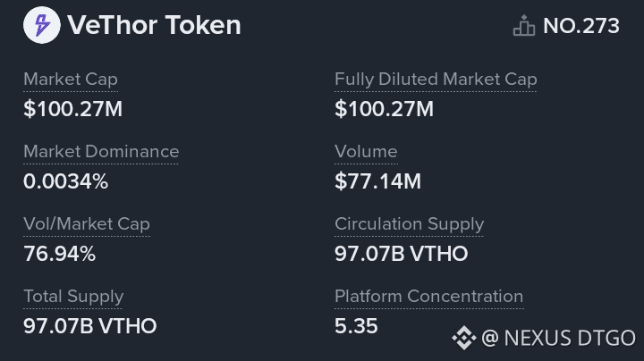Select the 0.0034% market dominance value
Viewport: 644px width, 361px height.
pos(65,181)
